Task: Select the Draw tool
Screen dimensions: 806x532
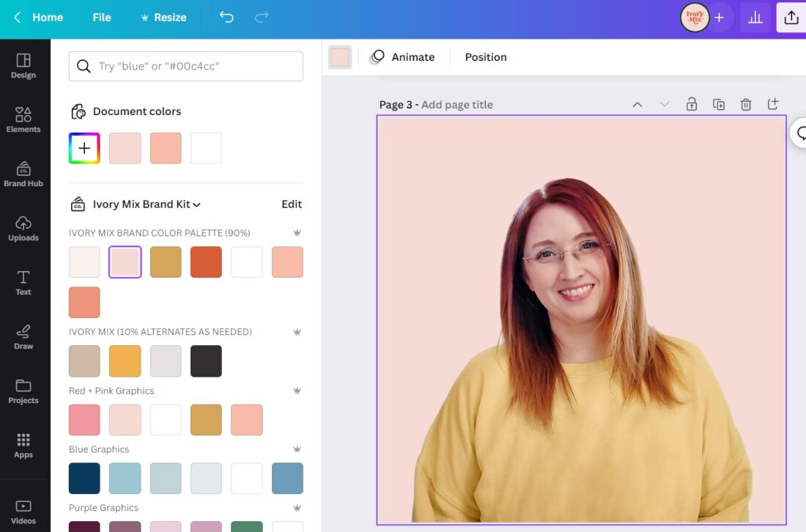Action: [23, 336]
